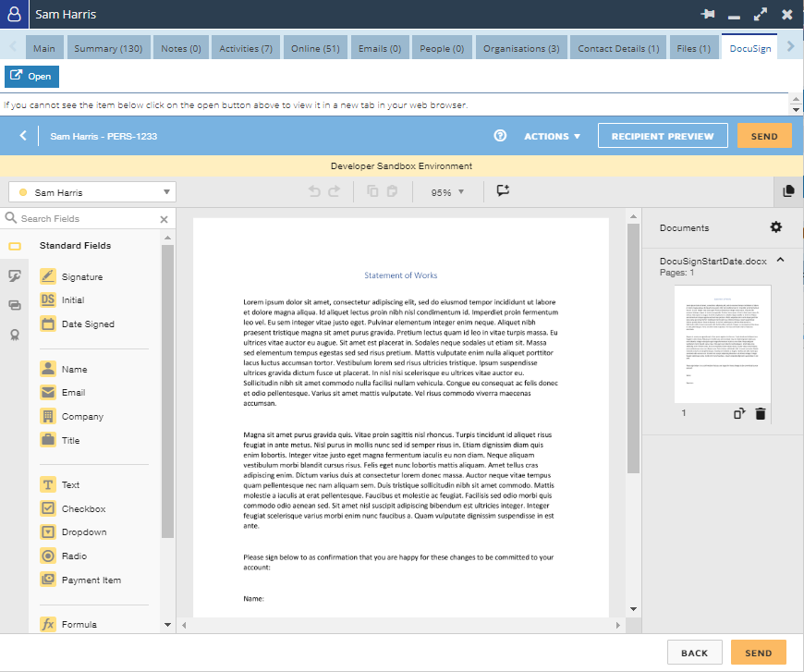Open the ribbon badge sidebar icon
804x672 pixels.
[x=15, y=335]
